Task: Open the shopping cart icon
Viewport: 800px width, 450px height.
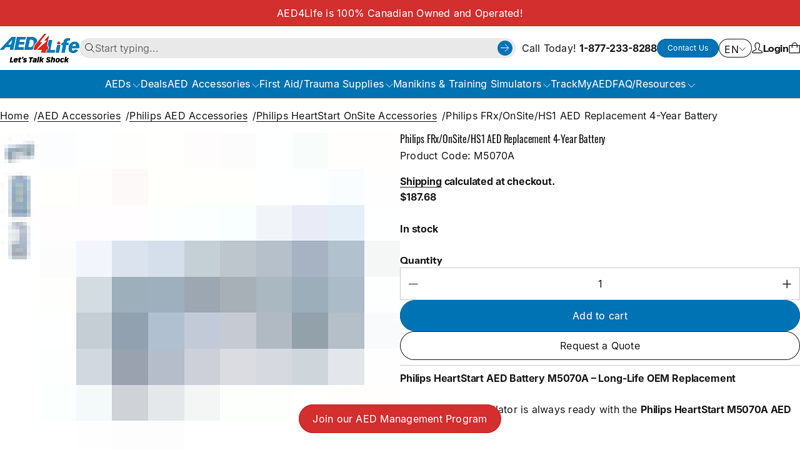Action: (x=794, y=48)
